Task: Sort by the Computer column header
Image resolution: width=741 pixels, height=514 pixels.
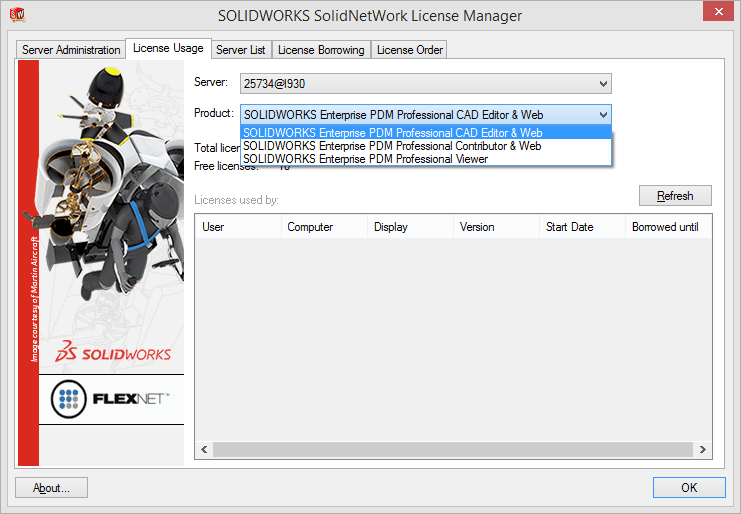Action: coord(324,227)
